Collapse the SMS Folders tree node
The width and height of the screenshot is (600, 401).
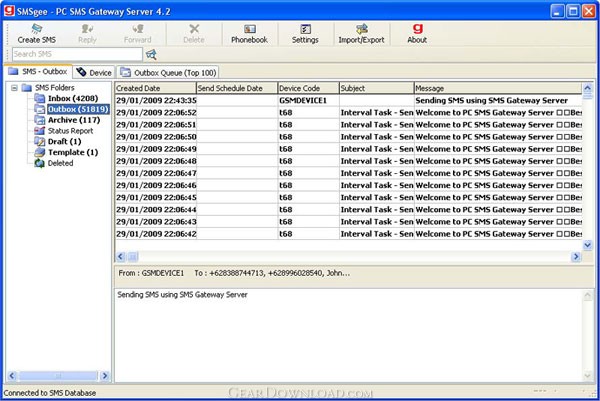pos(14,88)
